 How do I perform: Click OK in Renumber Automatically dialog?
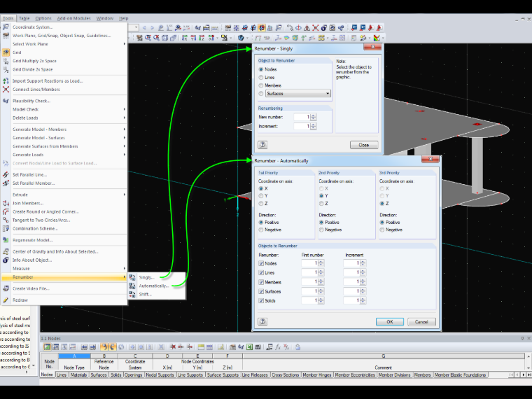click(389, 321)
